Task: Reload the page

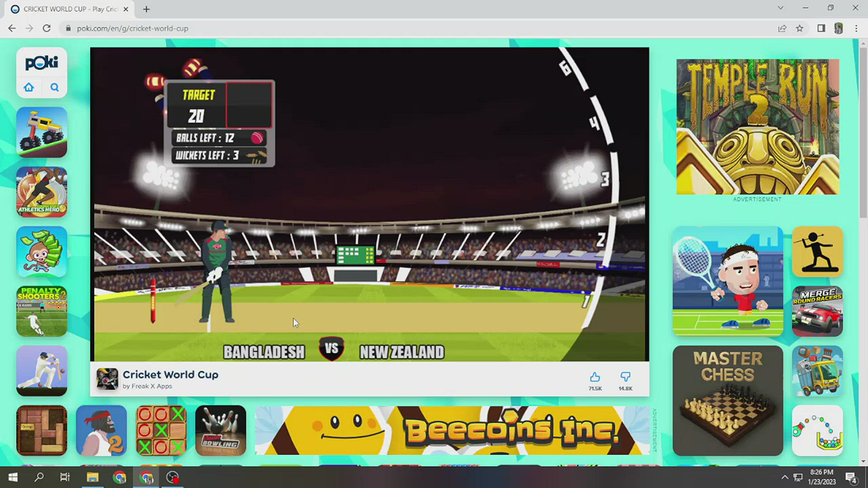Action: pos(47,28)
